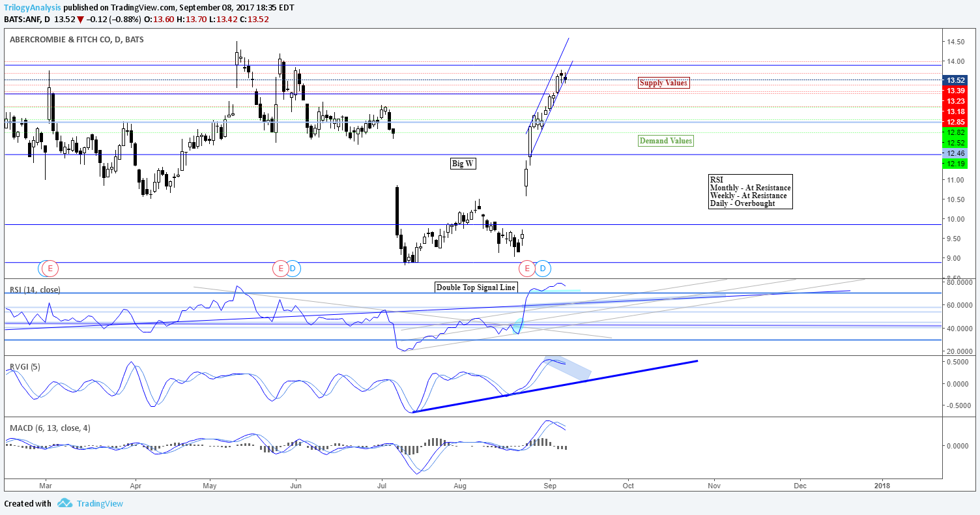Click the Jul label on time axis

(382, 486)
